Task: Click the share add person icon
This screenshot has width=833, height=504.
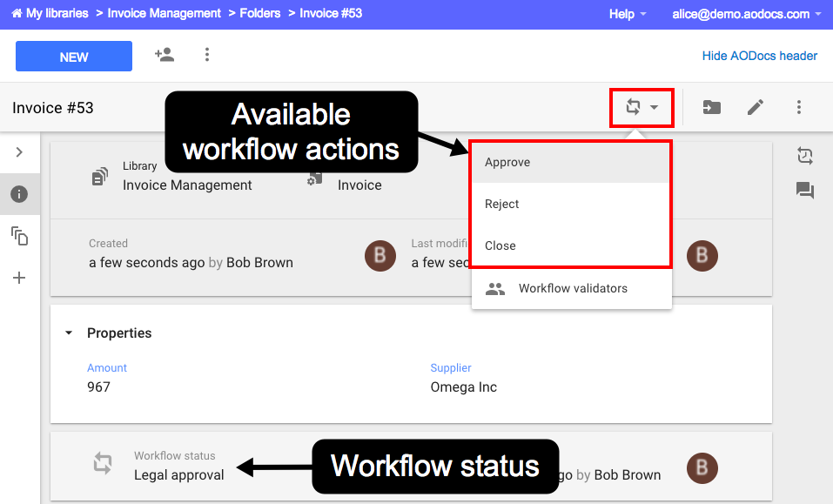Action: (x=165, y=55)
